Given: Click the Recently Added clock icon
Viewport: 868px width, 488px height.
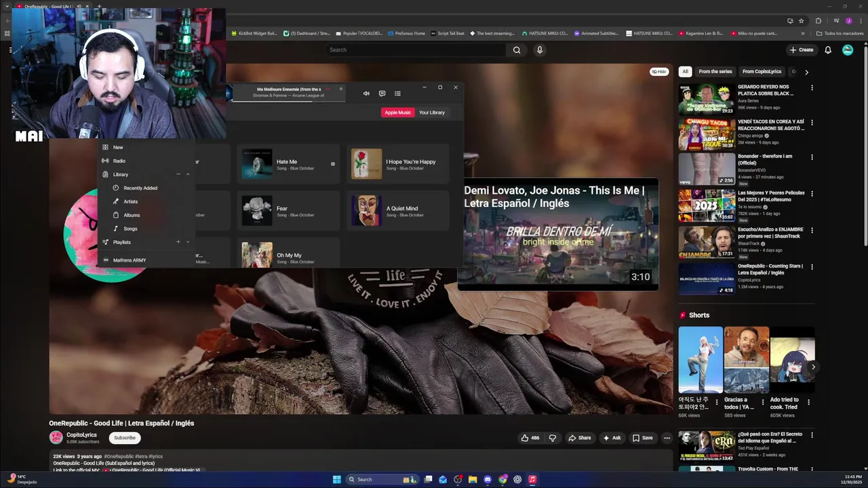Looking at the screenshot, I should coord(116,188).
